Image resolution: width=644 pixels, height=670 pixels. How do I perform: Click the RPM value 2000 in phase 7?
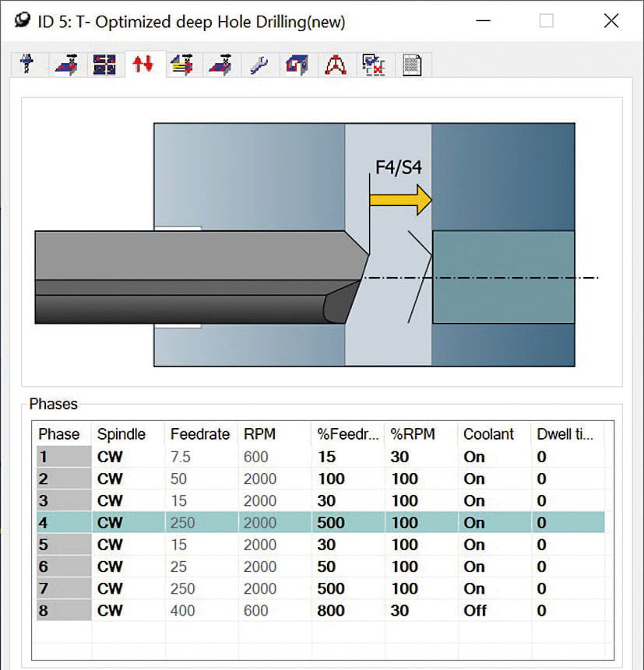click(x=260, y=589)
